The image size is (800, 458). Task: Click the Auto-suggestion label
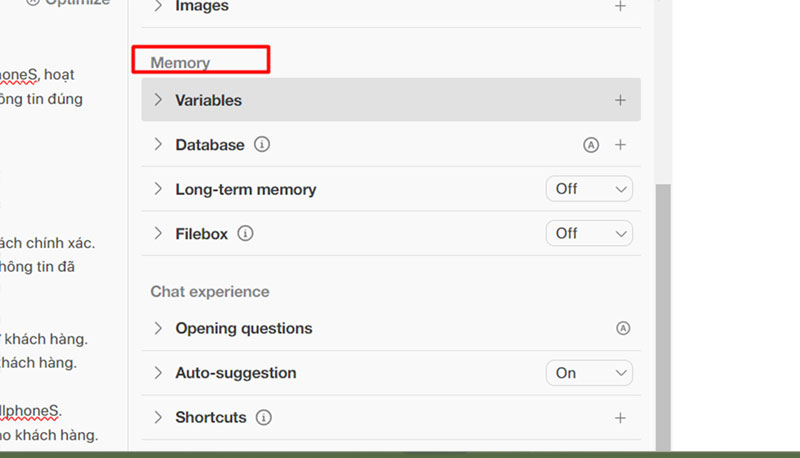[x=236, y=373]
